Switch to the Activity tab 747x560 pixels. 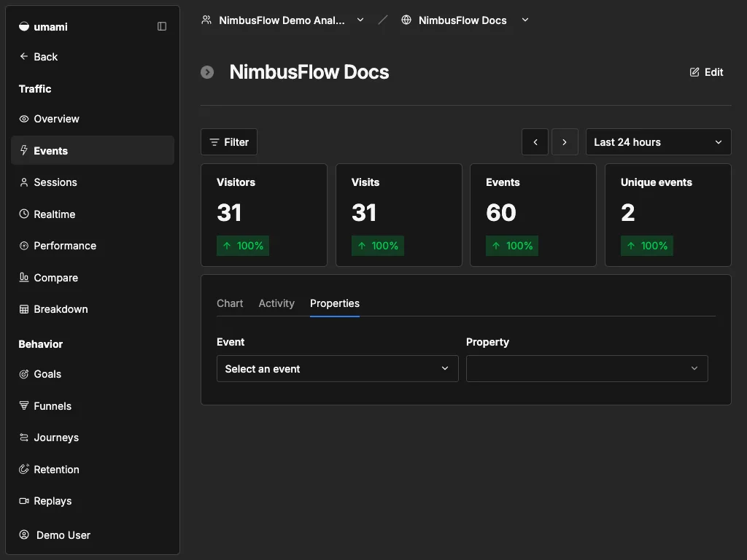point(276,303)
